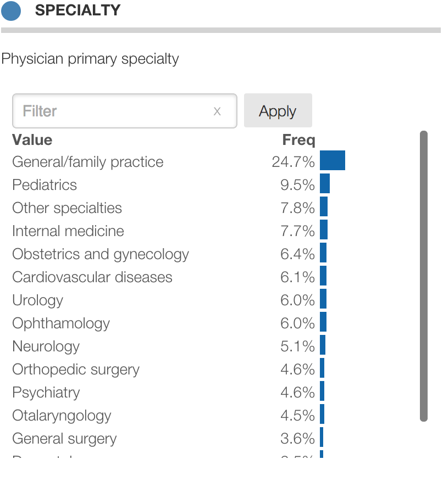The width and height of the screenshot is (443, 504).
Task: Clear the filter with the x icon
Action: [x=217, y=111]
